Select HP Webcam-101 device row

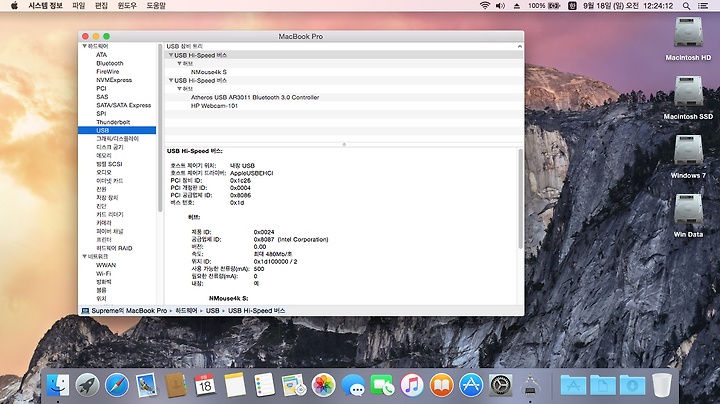click(x=344, y=106)
